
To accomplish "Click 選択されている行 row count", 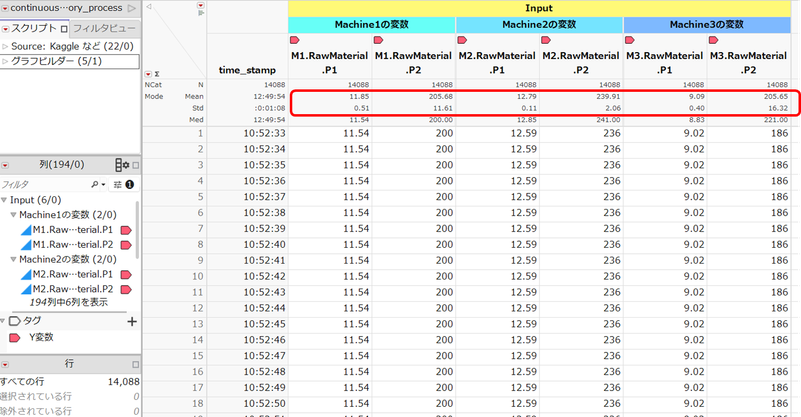I will (136, 397).
